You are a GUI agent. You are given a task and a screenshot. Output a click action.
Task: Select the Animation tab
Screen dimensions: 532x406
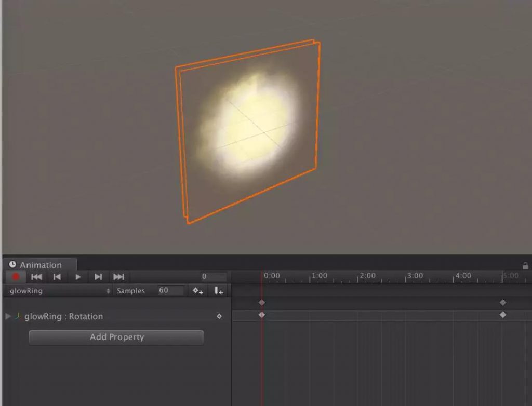pyautogui.click(x=40, y=265)
